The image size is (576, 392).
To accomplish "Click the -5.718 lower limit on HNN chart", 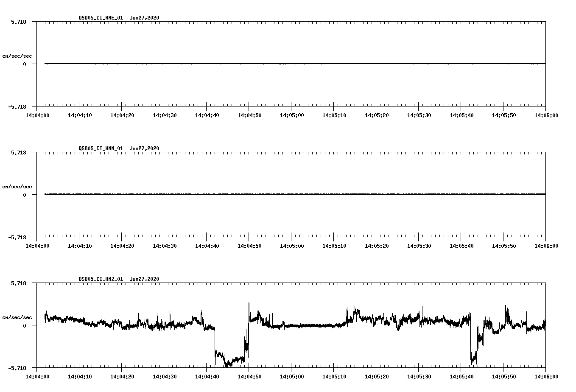I will click(17, 237).
